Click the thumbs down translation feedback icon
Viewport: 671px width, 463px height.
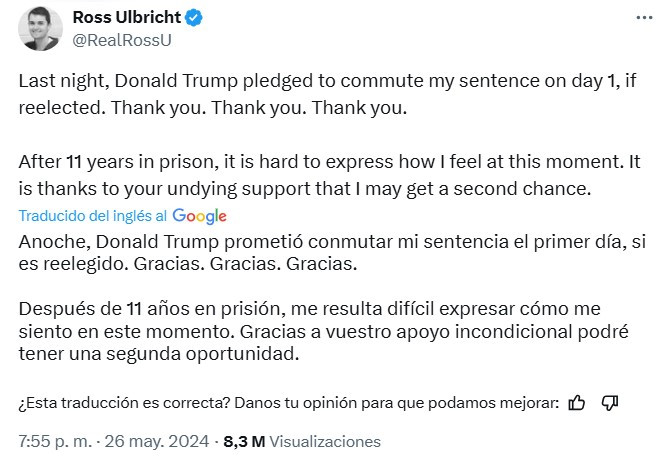[x=611, y=403]
